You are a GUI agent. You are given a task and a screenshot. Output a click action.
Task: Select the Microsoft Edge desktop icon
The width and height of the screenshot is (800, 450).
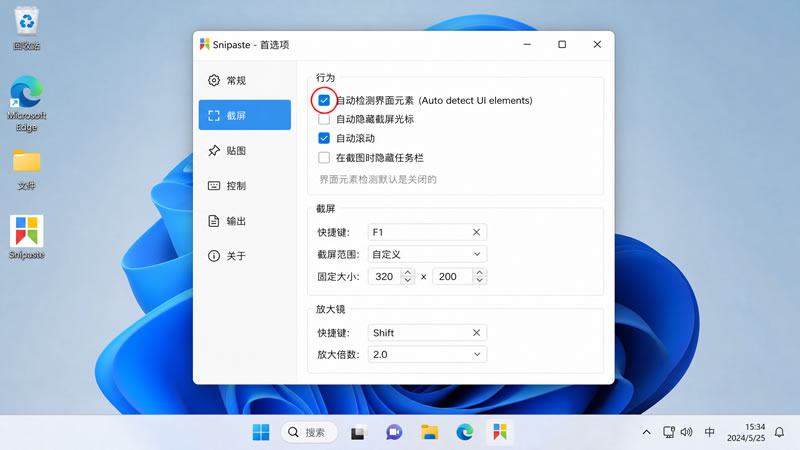point(27,104)
